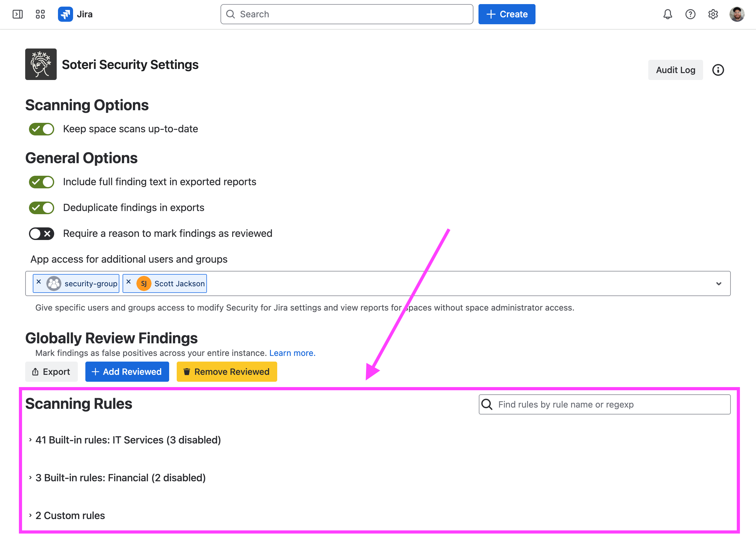The width and height of the screenshot is (756, 543).
Task: Follow the Learn more link
Action: [292, 353]
